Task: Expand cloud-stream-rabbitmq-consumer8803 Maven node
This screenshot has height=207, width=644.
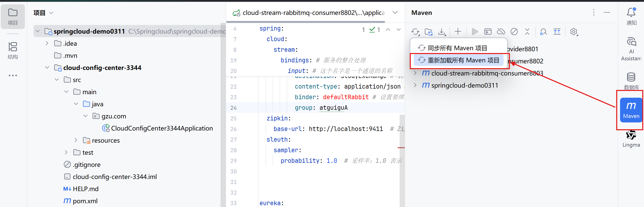Action: tap(415, 73)
